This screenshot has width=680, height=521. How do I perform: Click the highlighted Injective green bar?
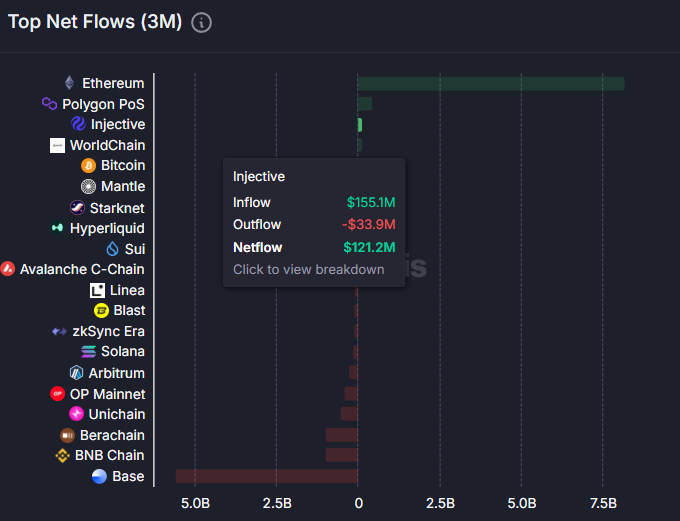360,125
